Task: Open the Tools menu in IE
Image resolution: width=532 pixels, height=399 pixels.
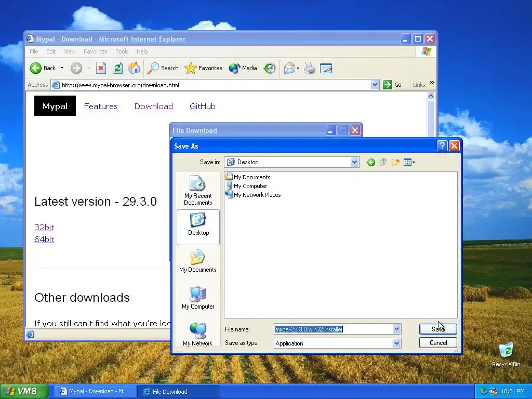Action: [x=122, y=51]
